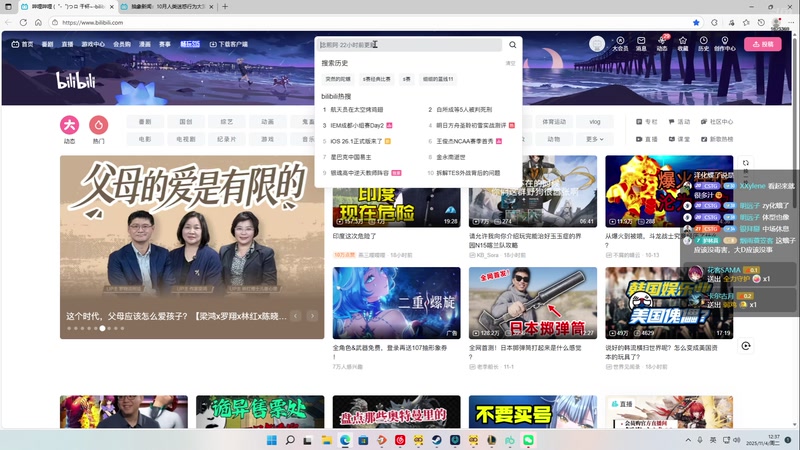This screenshot has height=450, width=800.
Task: Open 专栏 column link
Action: tap(646, 122)
